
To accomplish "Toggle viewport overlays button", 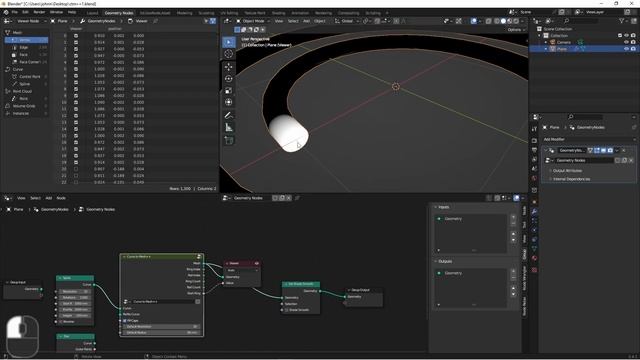I will click(473, 21).
